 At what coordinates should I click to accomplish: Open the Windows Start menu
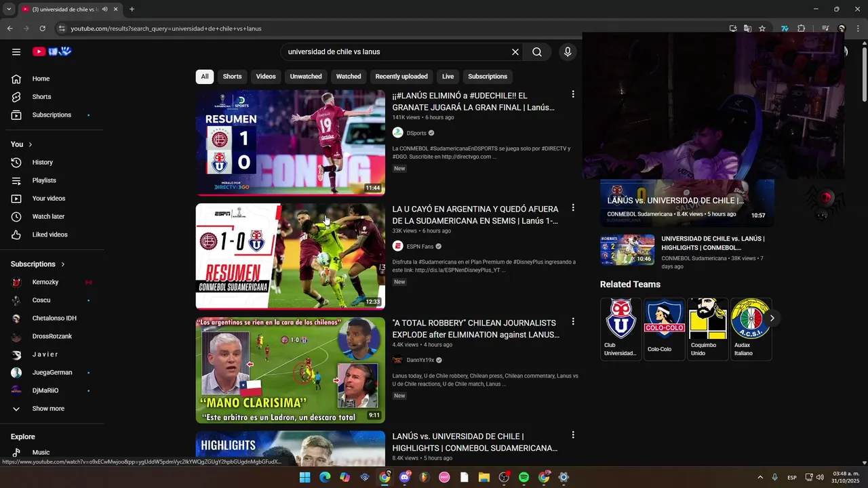[305, 477]
